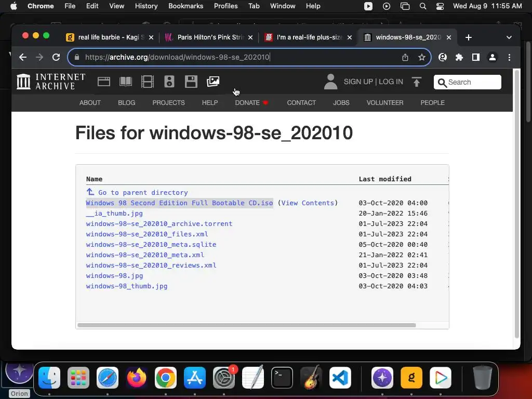Click the upload arrow icon

(x=416, y=82)
